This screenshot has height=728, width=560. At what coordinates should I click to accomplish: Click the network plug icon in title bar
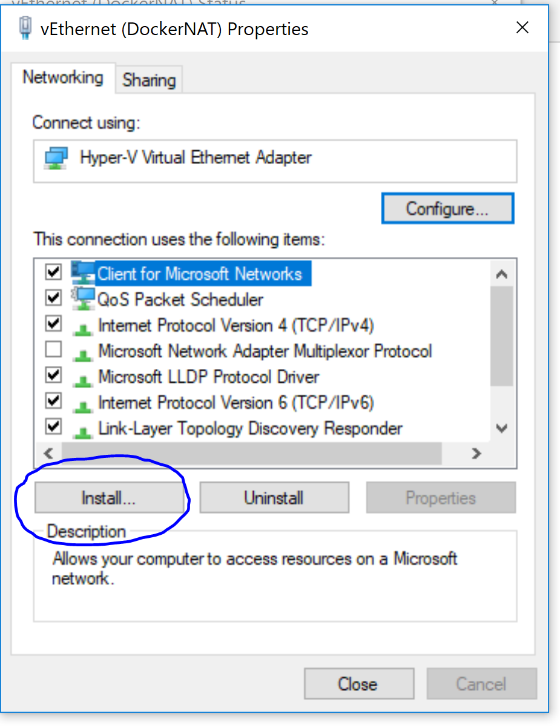point(25,27)
